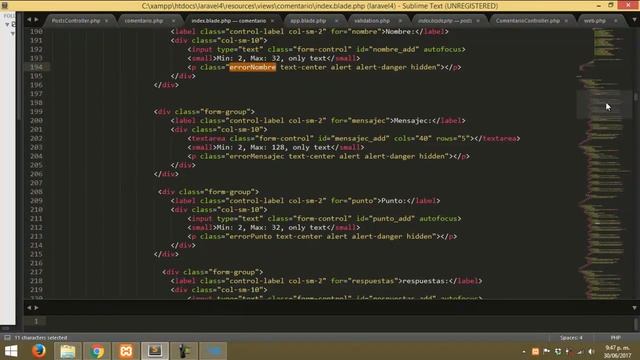Open the tab list dropdown at top right
Viewport: 640px width, 360px height.
[x=634, y=20]
